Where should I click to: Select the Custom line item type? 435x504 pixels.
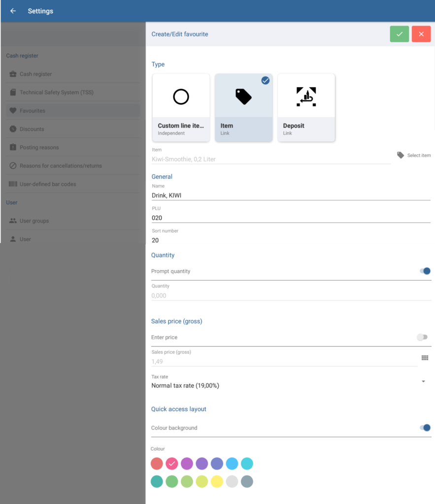(181, 107)
